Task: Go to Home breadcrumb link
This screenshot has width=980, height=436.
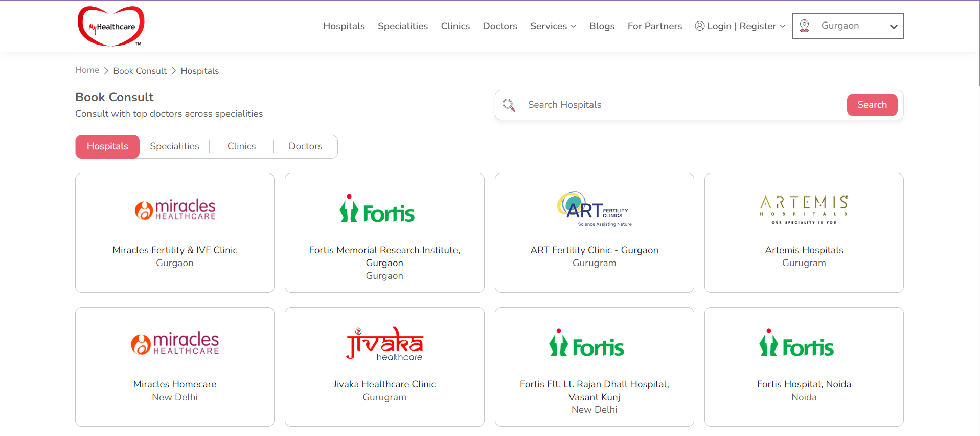Action: [87, 70]
